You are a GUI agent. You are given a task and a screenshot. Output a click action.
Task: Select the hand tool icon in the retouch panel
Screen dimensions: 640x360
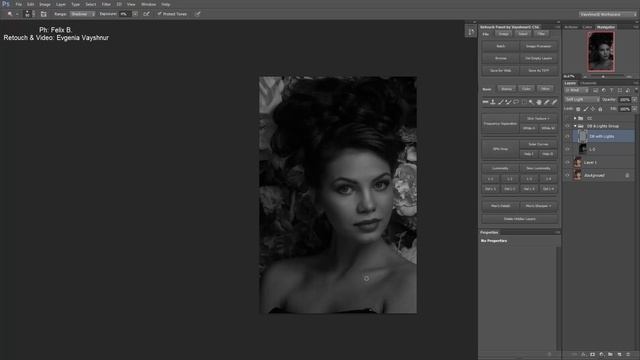pyautogui.click(x=539, y=102)
